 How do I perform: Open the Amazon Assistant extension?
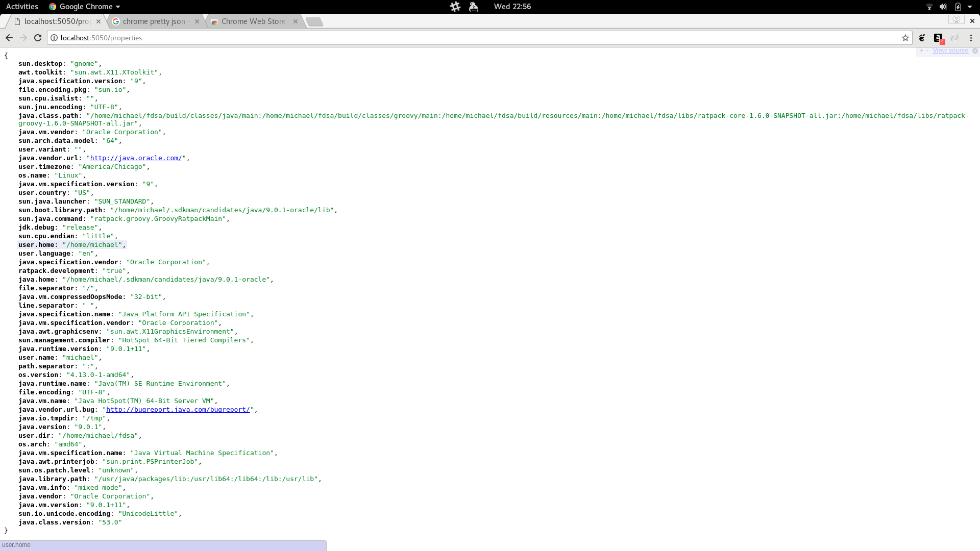(x=939, y=38)
